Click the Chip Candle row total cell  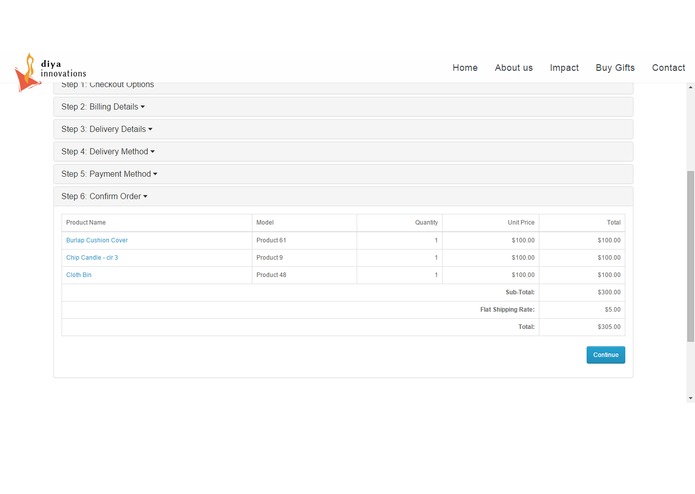coord(582,257)
